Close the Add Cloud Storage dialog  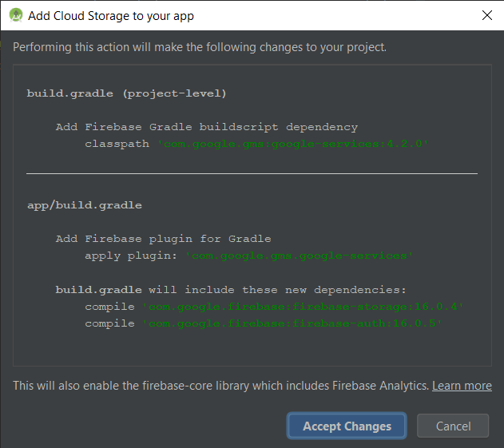pos(486,15)
